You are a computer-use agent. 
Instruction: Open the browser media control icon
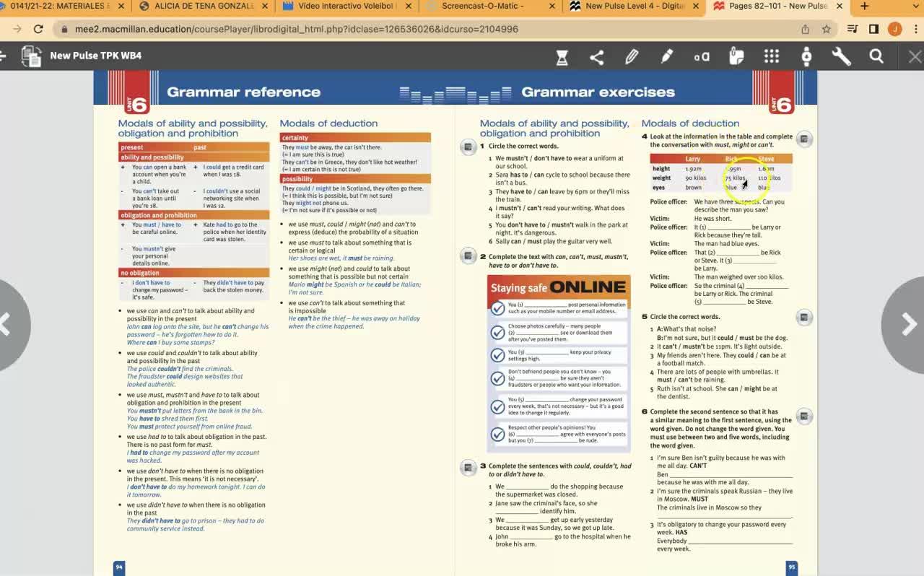pyautogui.click(x=853, y=30)
